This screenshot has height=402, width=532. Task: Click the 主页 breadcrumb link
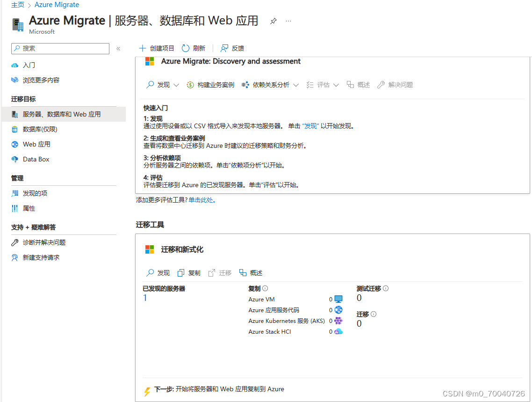click(x=18, y=5)
